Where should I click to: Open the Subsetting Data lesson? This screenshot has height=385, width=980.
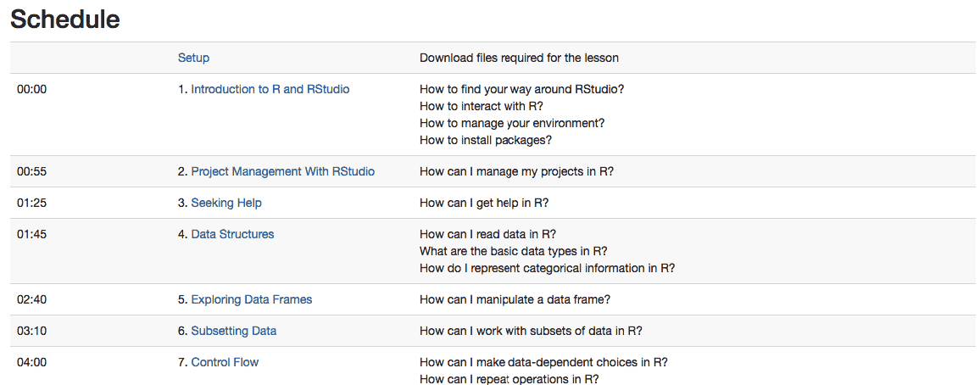tap(234, 332)
